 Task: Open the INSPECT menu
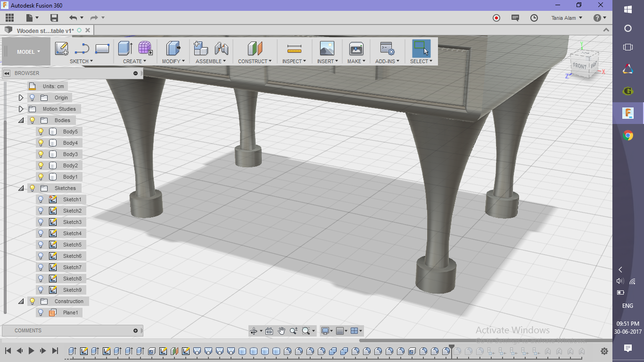tap(294, 61)
